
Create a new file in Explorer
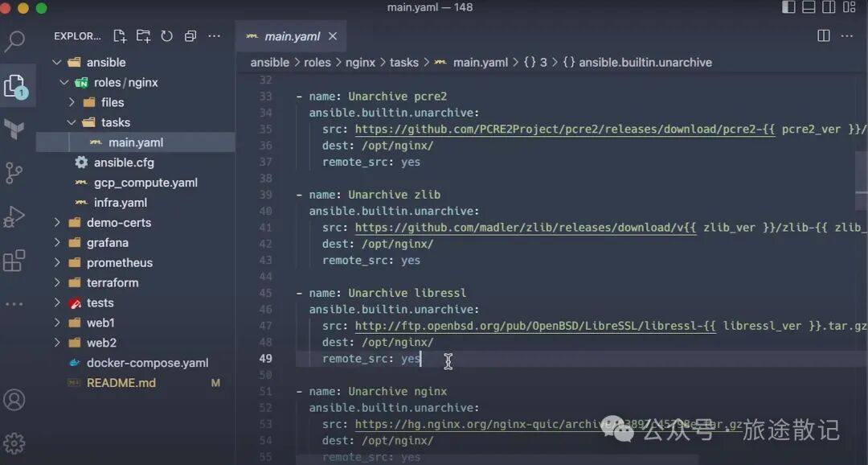tap(120, 36)
